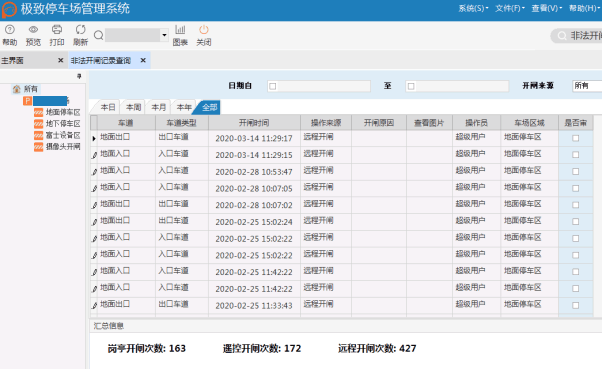Open the 查看(V) menu

coord(546,8)
